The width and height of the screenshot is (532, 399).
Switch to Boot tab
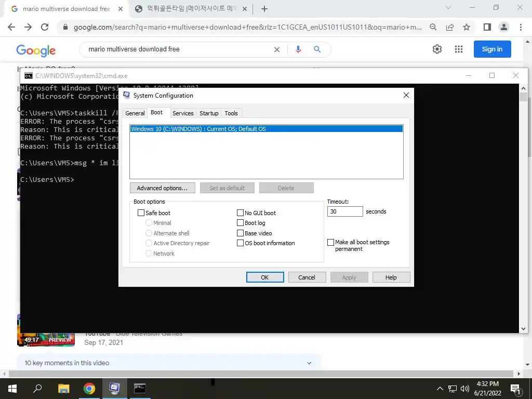157,112
